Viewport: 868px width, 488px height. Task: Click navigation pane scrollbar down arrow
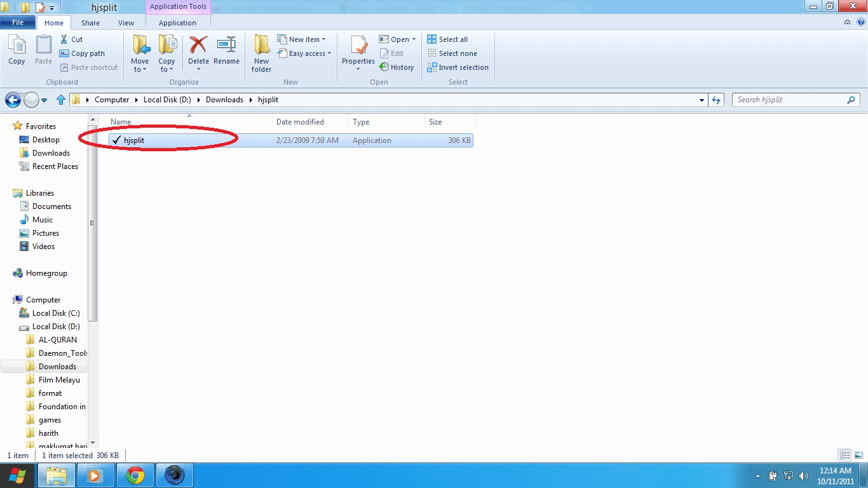(x=93, y=442)
